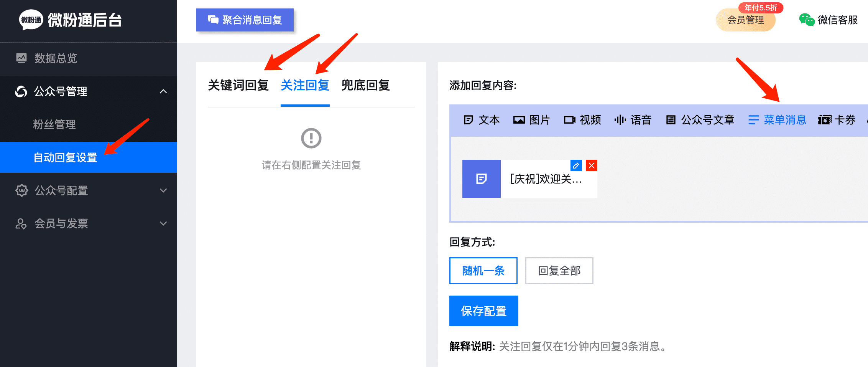Add a 语音 voice reply type
Viewport: 868px width, 367px height.
(633, 120)
